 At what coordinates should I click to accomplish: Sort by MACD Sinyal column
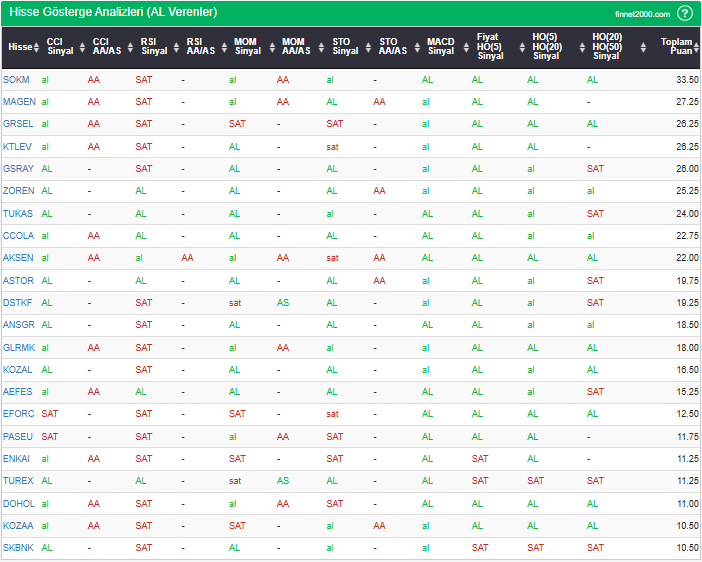440,47
